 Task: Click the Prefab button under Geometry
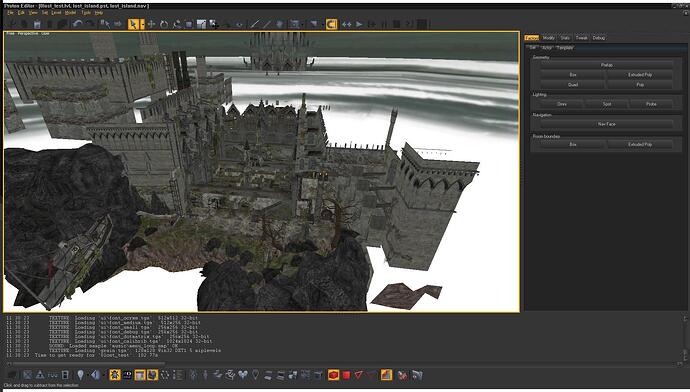pos(606,65)
